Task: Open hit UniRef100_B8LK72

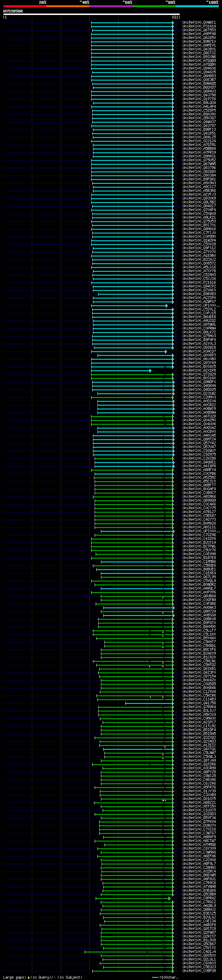Action: [x=199, y=332]
